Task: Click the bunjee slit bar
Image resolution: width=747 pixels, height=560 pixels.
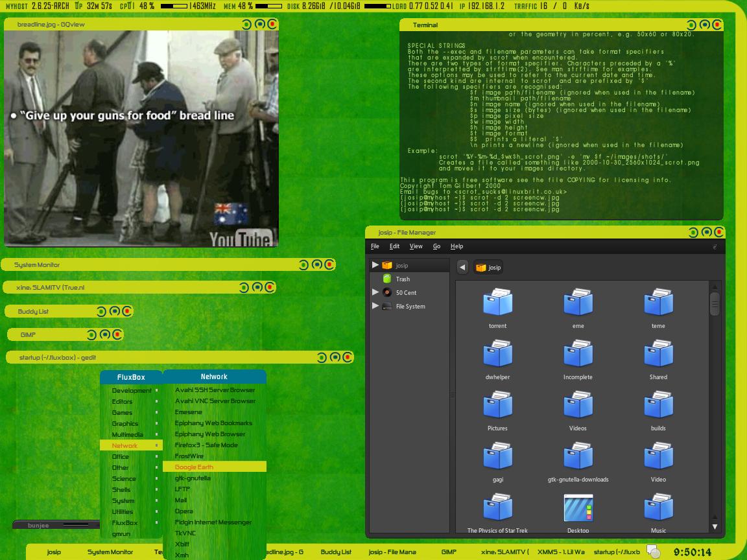Action: (x=56, y=525)
